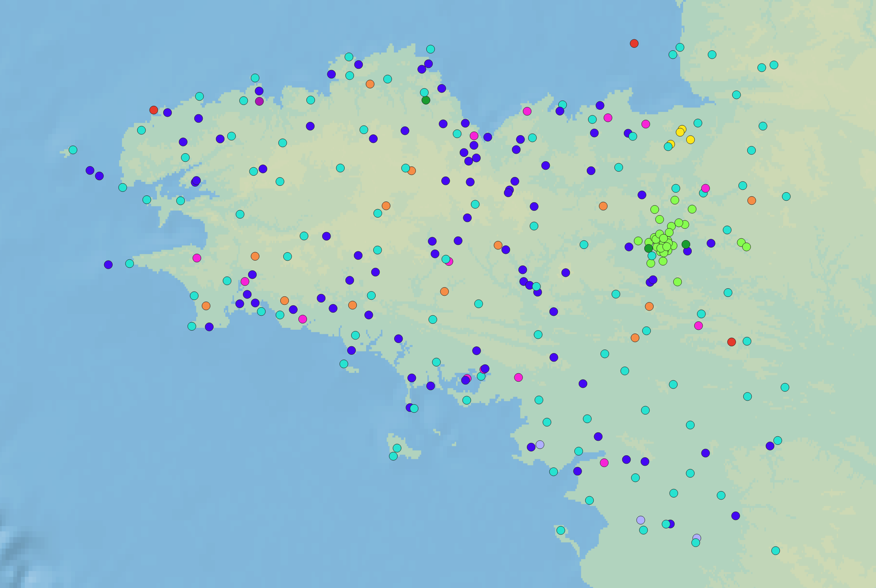
Task: Select the dark green marker right of the light-green cluster
Action: tap(686, 244)
